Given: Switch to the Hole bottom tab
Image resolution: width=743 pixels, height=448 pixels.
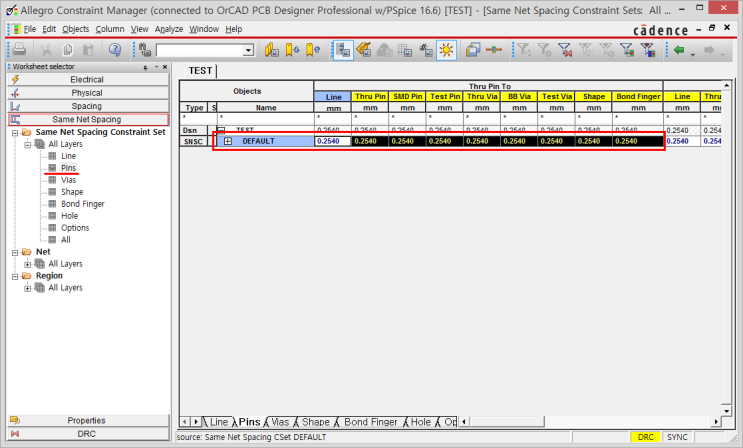Looking at the screenshot, I should click(x=420, y=421).
